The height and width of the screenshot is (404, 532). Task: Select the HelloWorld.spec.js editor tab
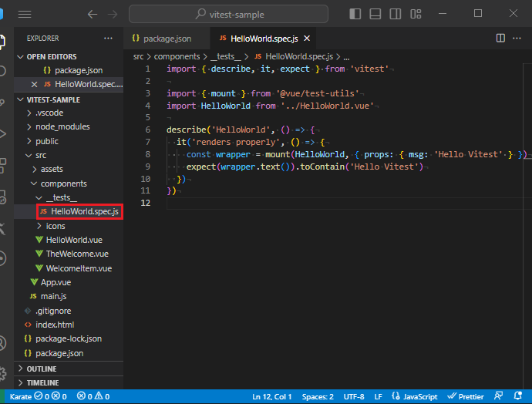tap(264, 39)
